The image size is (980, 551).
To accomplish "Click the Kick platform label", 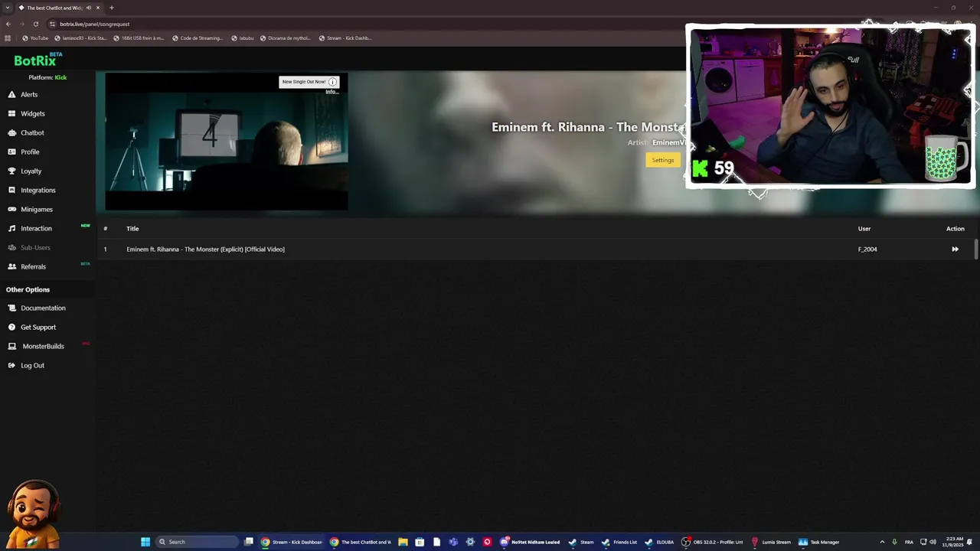I will [60, 77].
